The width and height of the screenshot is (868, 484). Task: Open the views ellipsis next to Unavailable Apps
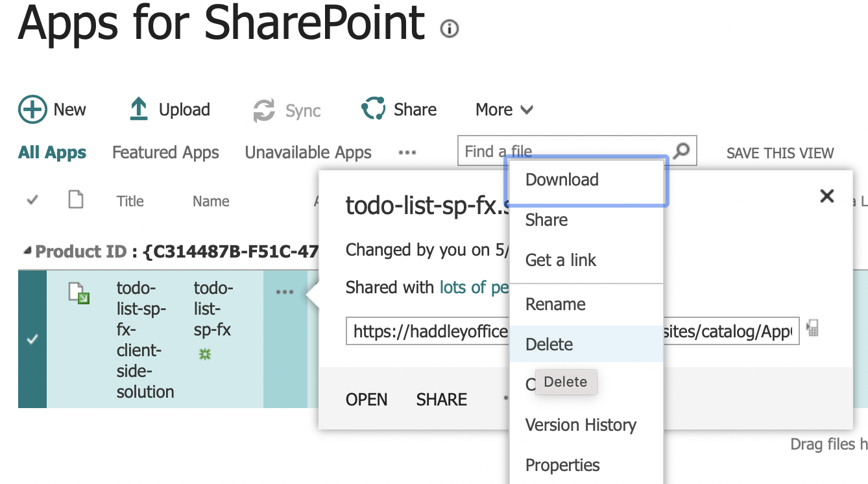click(x=407, y=153)
